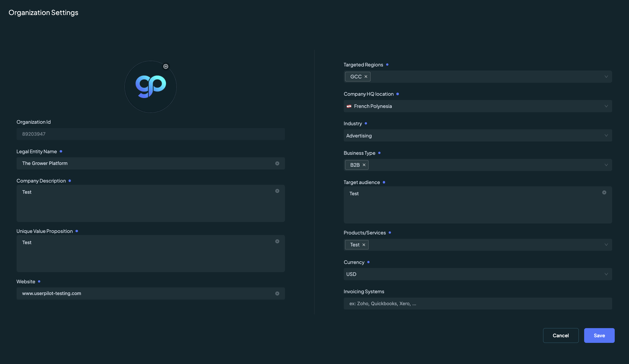Click the Company Description label

click(x=41, y=181)
